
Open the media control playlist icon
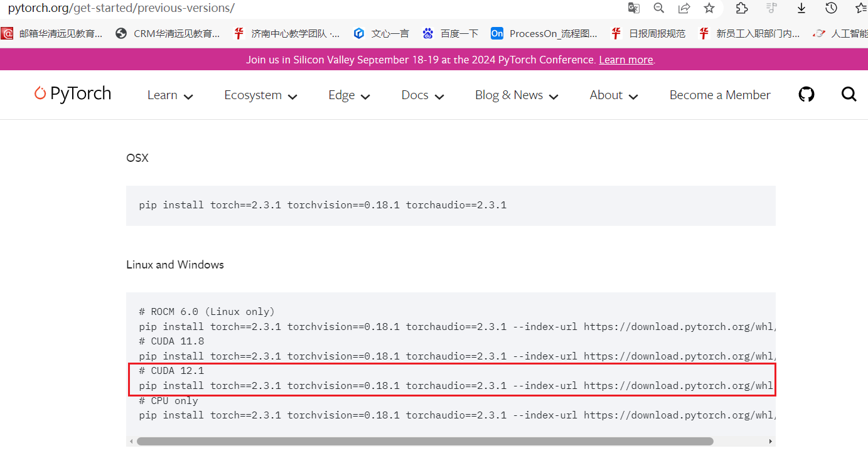772,8
